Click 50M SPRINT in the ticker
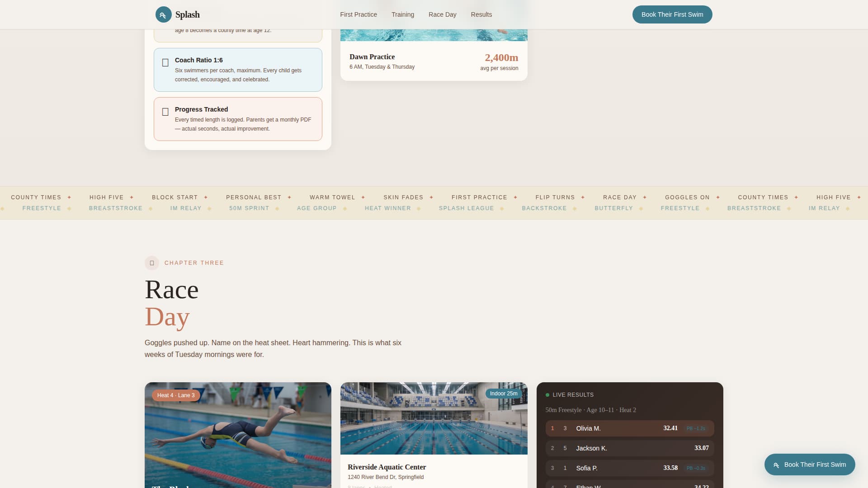The height and width of the screenshot is (488, 868). click(x=249, y=208)
